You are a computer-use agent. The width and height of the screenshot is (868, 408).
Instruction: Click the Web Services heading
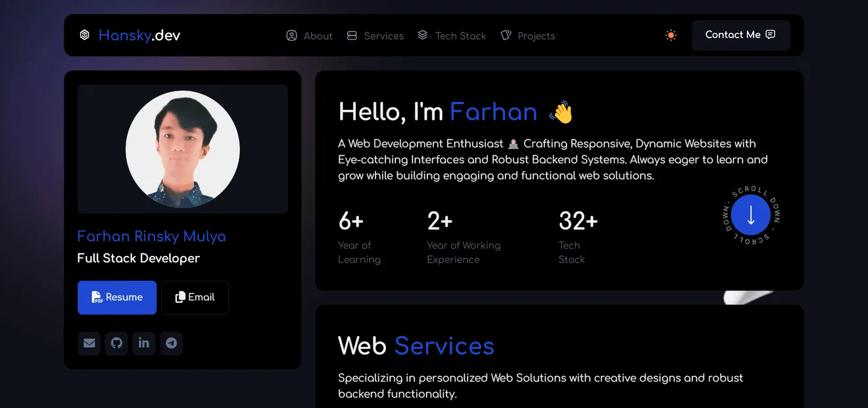[416, 345]
